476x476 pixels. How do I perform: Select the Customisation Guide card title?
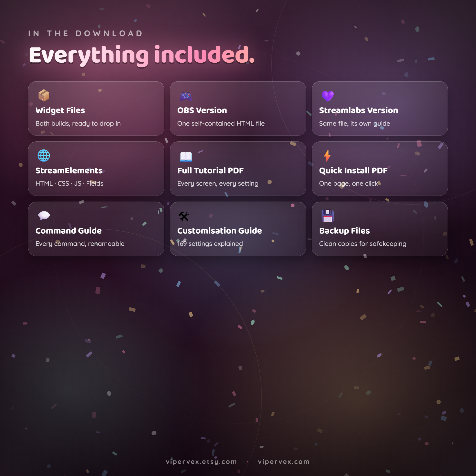[x=219, y=231]
